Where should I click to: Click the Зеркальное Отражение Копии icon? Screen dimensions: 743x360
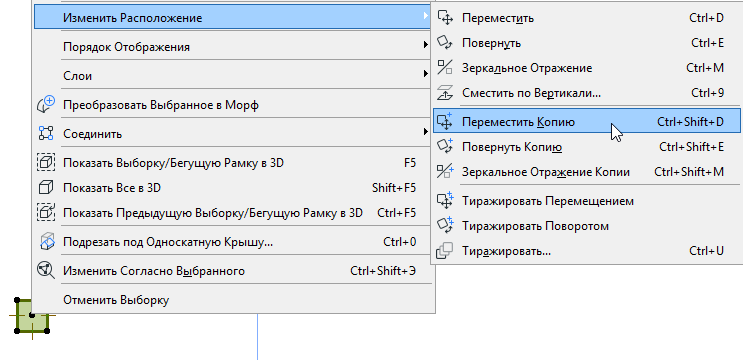pos(445,171)
